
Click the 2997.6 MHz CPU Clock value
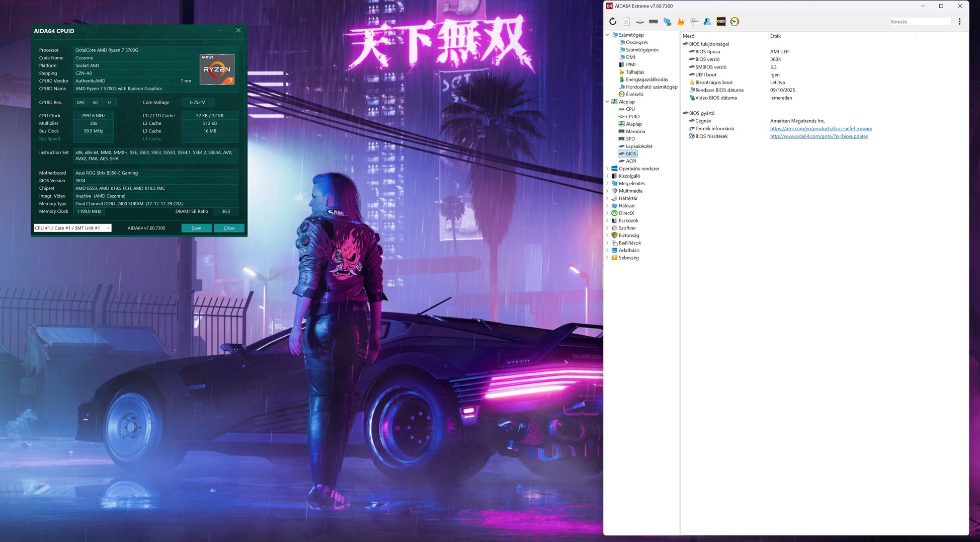(x=94, y=116)
